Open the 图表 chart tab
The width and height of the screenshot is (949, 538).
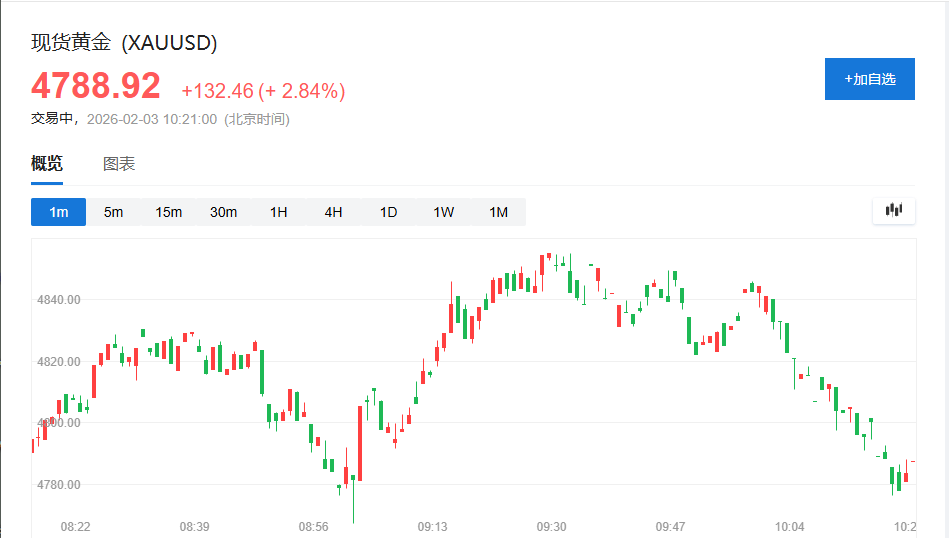(119, 164)
